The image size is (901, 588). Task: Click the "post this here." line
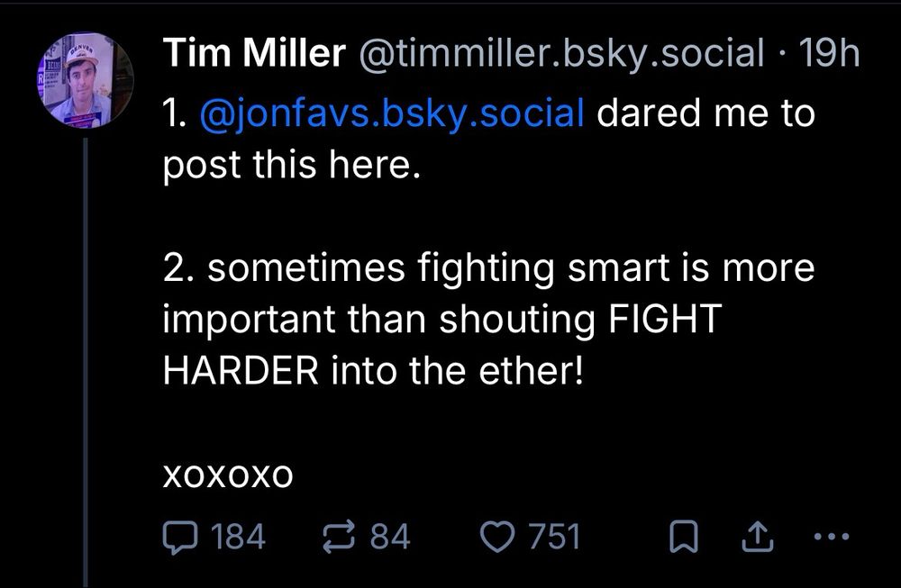(292, 166)
